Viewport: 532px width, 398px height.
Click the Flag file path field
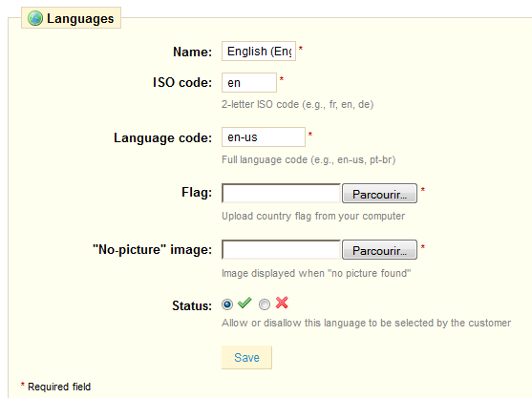coord(281,193)
